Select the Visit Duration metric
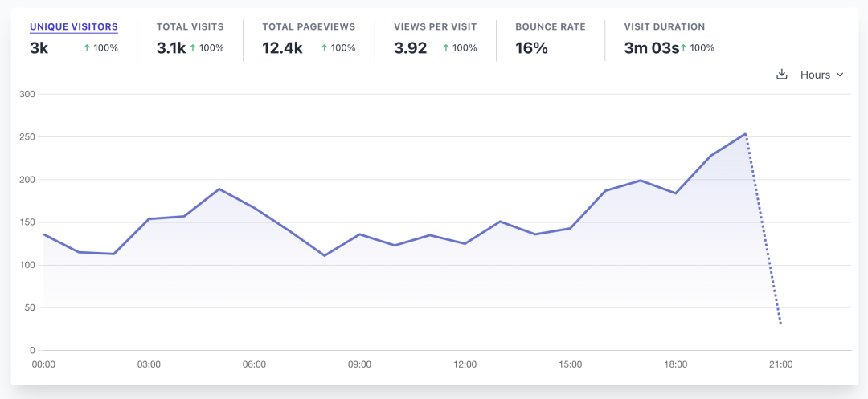Image resolution: width=868 pixels, height=399 pixels. (665, 26)
